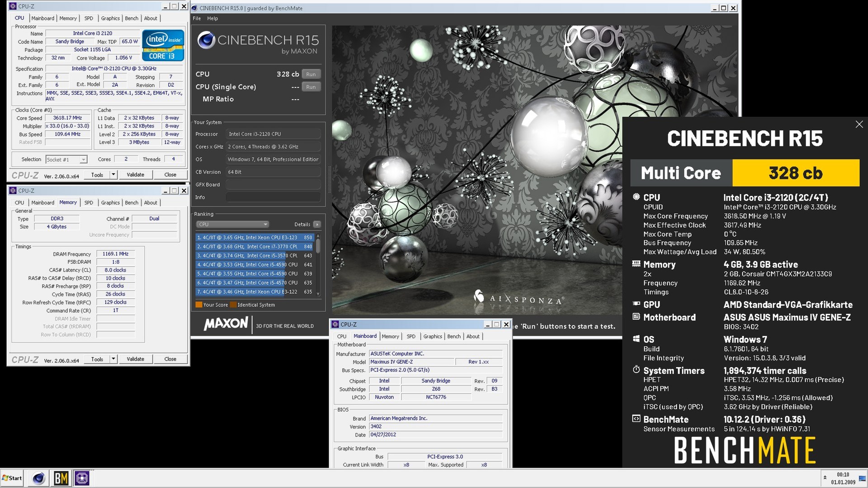This screenshot has width=868, height=488.
Task: Open Bench tab in top CPU-Z window
Action: tap(132, 19)
